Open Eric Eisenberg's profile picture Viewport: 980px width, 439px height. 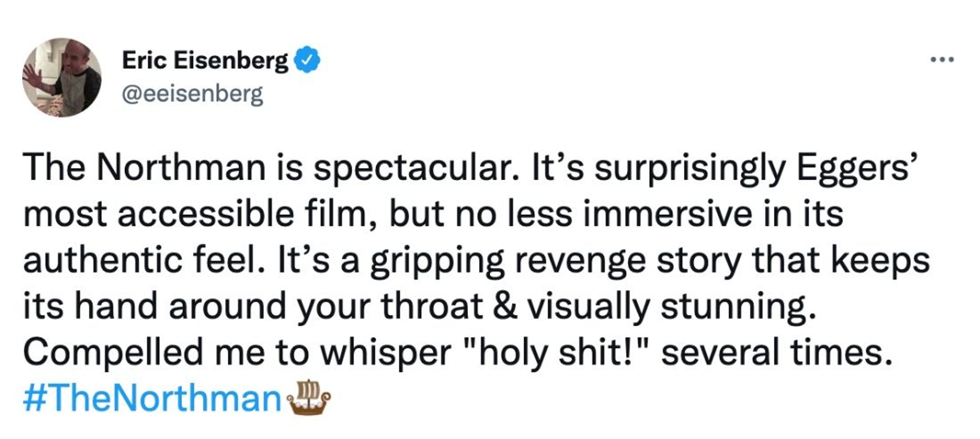[62, 77]
